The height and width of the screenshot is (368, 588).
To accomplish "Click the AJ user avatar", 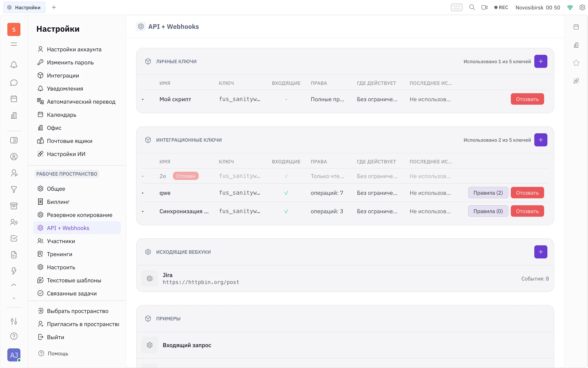I will [14, 355].
